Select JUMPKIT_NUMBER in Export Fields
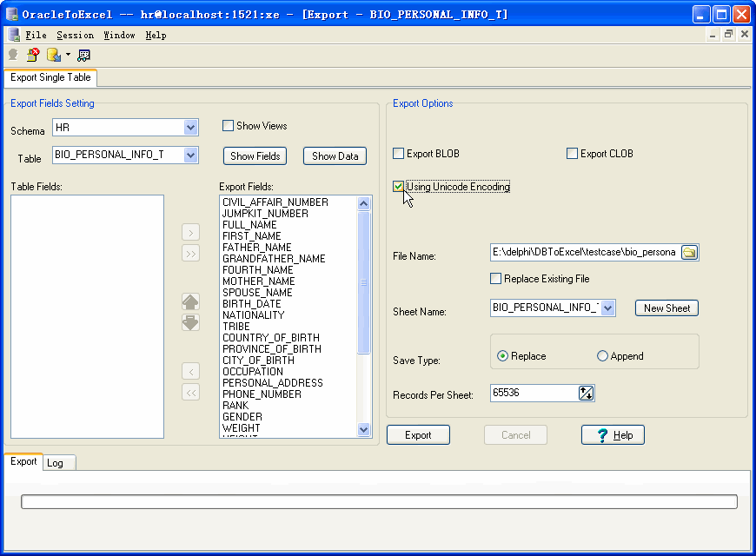Screen dimensions: 756x556 click(265, 214)
